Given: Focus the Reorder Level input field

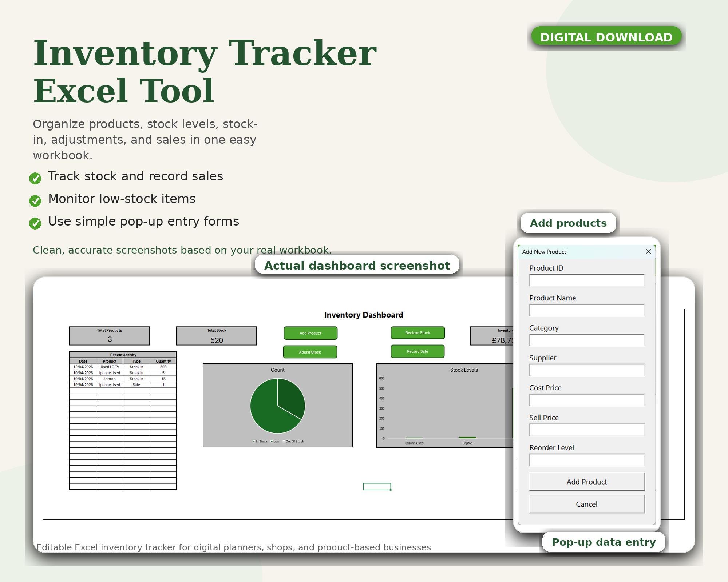Looking at the screenshot, I should (587, 460).
